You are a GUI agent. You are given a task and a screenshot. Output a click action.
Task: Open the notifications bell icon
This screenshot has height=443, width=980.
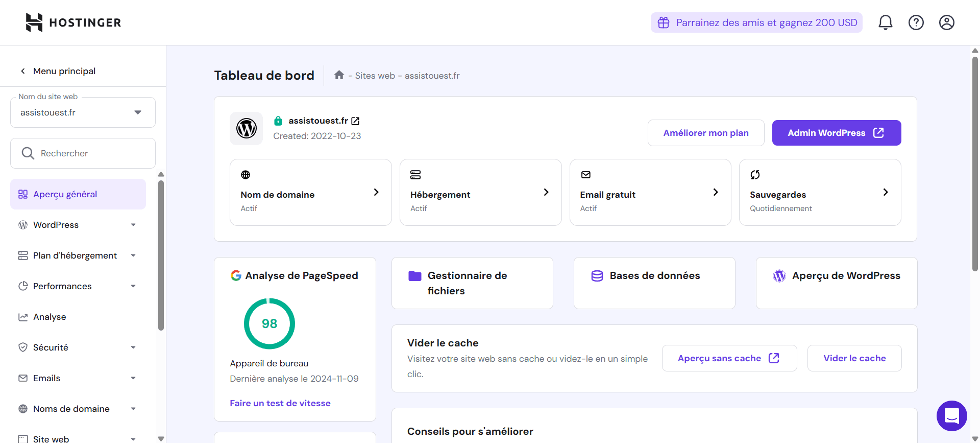point(885,22)
